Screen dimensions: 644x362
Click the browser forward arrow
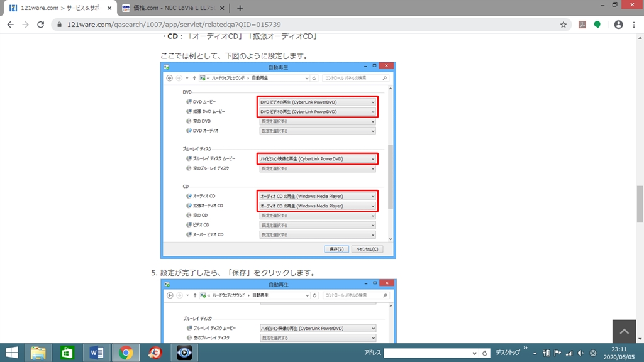(x=25, y=25)
